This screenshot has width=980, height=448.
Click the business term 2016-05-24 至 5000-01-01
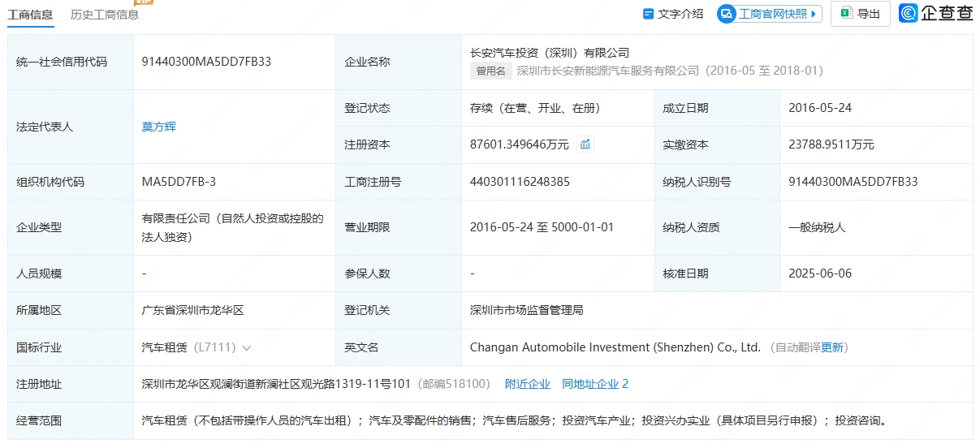542,227
